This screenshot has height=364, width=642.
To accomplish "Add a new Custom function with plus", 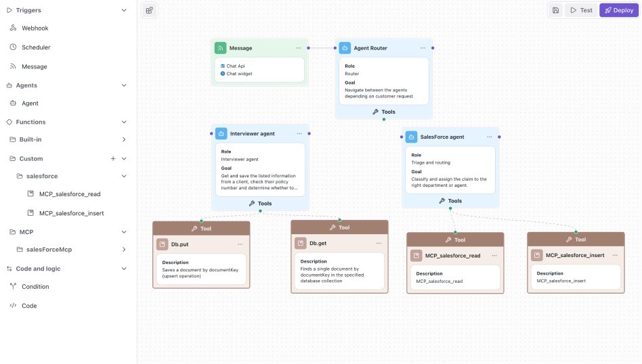I will [113, 159].
